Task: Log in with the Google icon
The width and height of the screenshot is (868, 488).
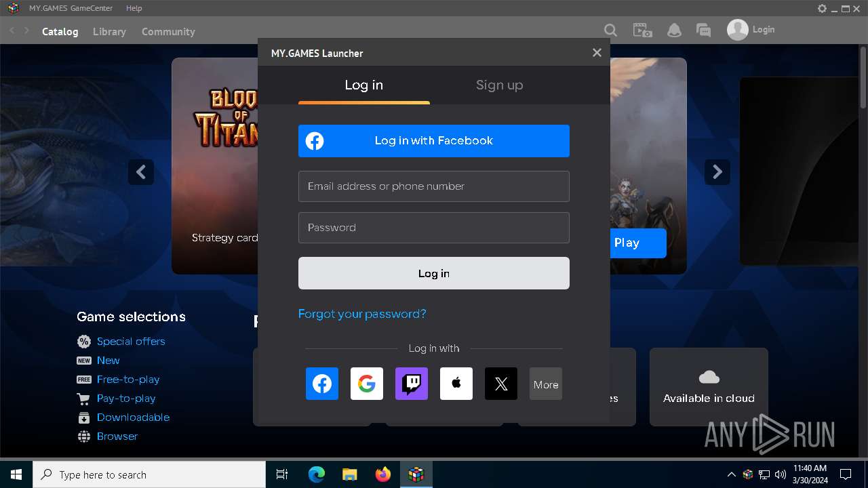Action: (x=367, y=384)
